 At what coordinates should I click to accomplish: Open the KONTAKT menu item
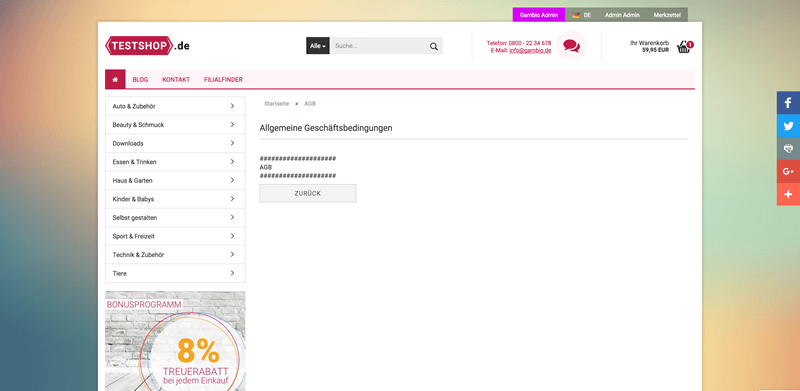click(176, 80)
